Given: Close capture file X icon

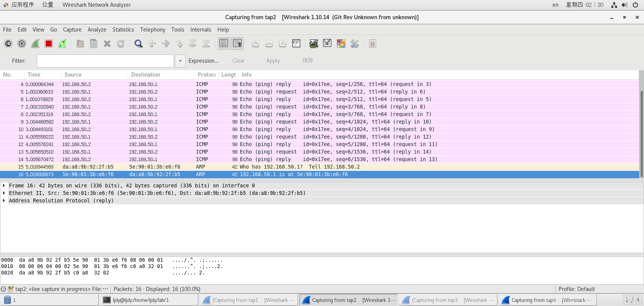Looking at the screenshot, I should coord(107,44).
